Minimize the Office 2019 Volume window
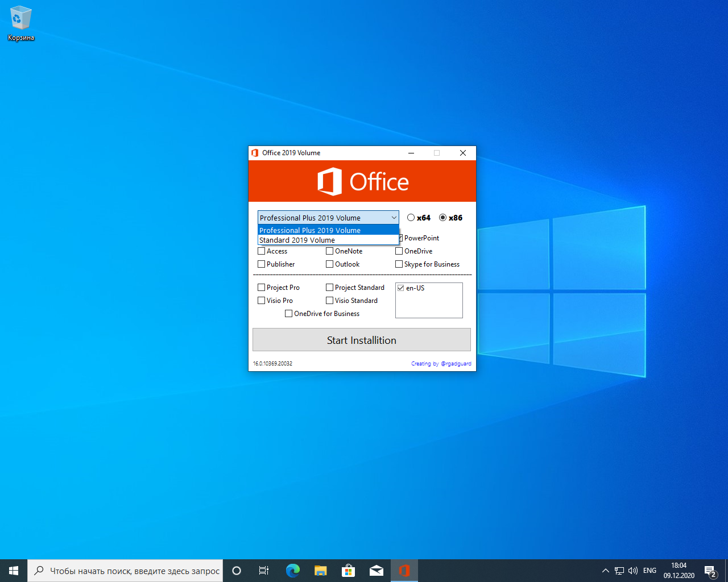Viewport: 728px width, 582px height. (411, 153)
